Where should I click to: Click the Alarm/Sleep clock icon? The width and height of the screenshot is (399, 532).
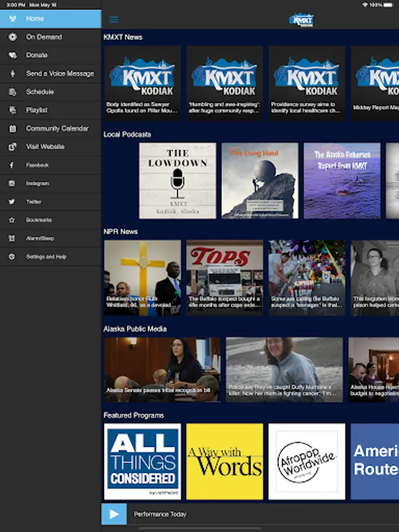pos(12,239)
